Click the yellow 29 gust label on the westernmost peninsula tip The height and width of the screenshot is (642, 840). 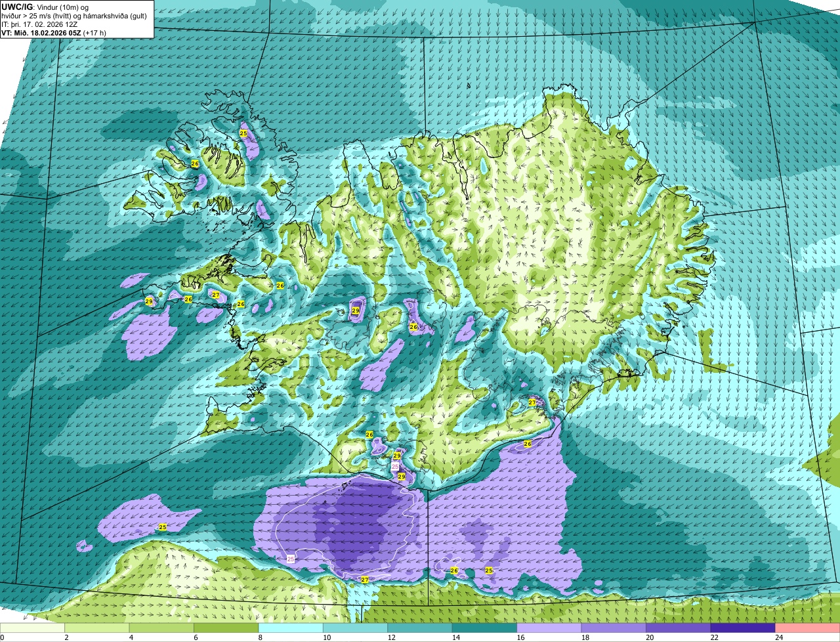[x=149, y=301]
